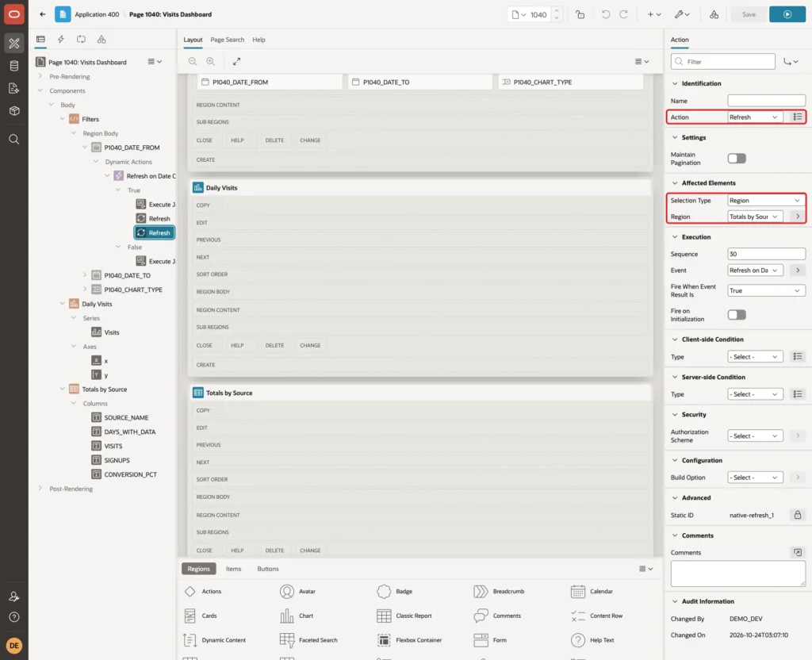Open the Selection Type dropdown

[766, 201]
